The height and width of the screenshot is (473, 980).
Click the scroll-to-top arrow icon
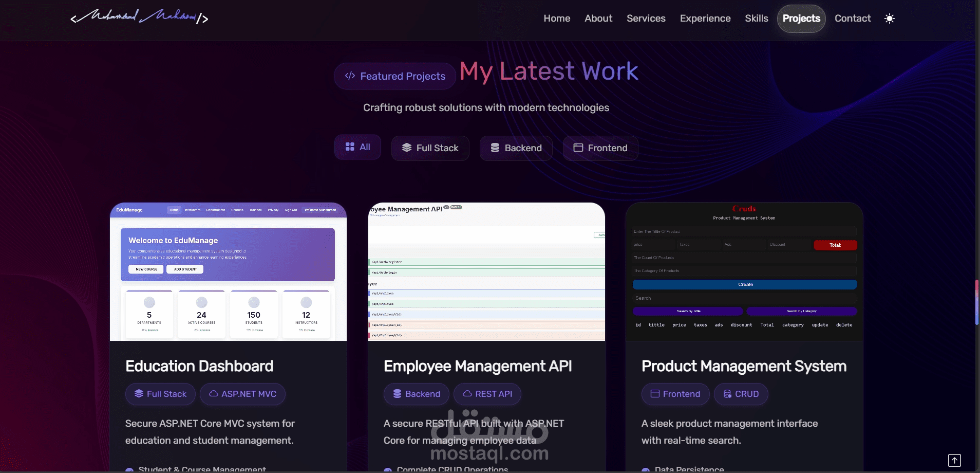coord(954,460)
